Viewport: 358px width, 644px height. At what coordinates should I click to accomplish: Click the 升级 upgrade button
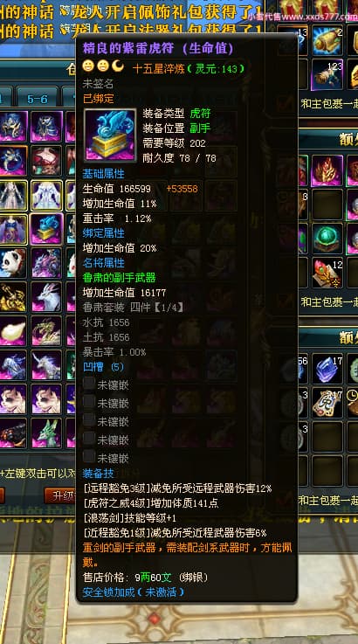click(60, 495)
